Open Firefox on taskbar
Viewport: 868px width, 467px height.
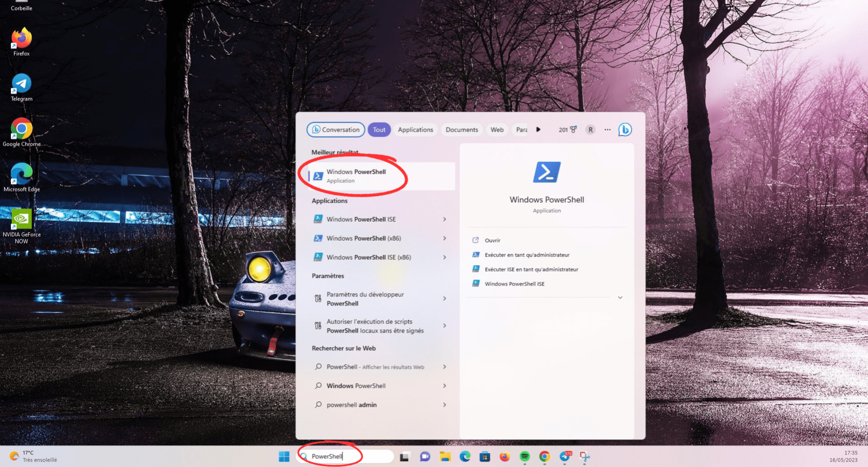(x=505, y=457)
